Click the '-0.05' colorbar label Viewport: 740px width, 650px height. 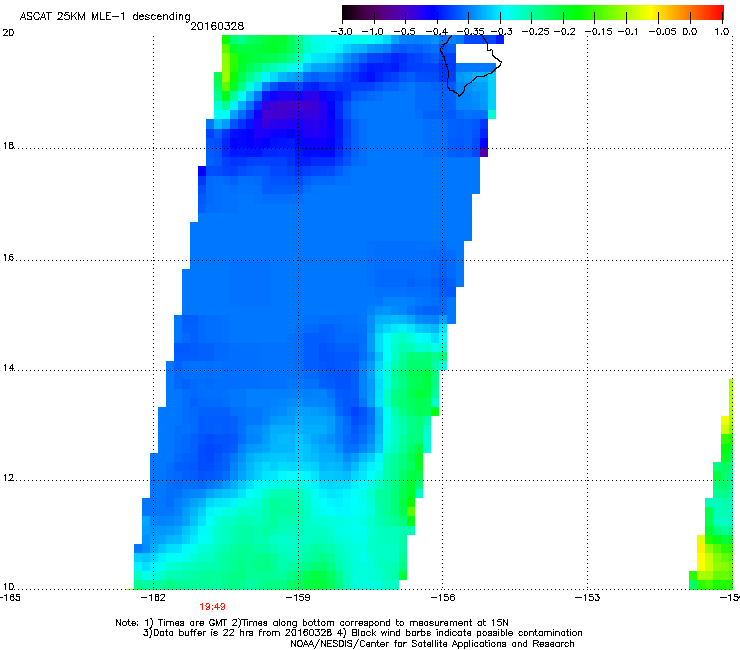coord(662,32)
